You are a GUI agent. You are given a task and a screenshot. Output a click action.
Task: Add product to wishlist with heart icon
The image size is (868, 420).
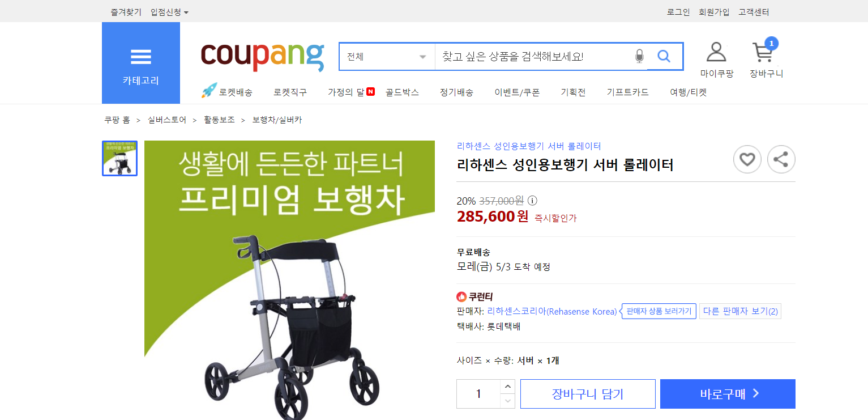(x=747, y=159)
